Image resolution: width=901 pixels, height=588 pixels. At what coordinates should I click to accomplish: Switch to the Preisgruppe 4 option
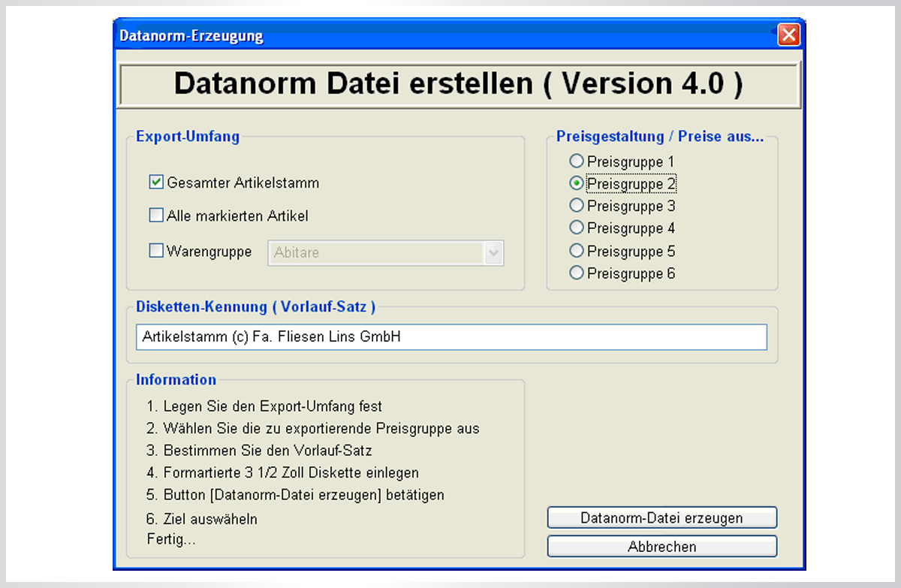577,228
